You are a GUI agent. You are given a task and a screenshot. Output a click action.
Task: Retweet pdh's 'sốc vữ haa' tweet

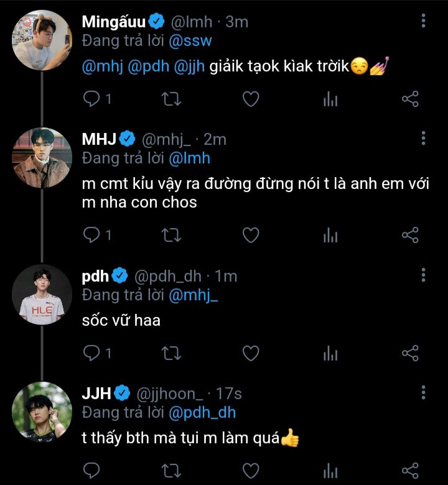[171, 353]
